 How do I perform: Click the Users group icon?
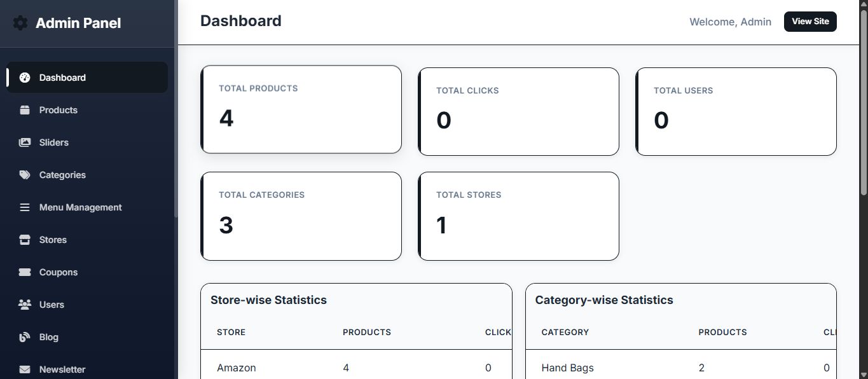click(25, 305)
